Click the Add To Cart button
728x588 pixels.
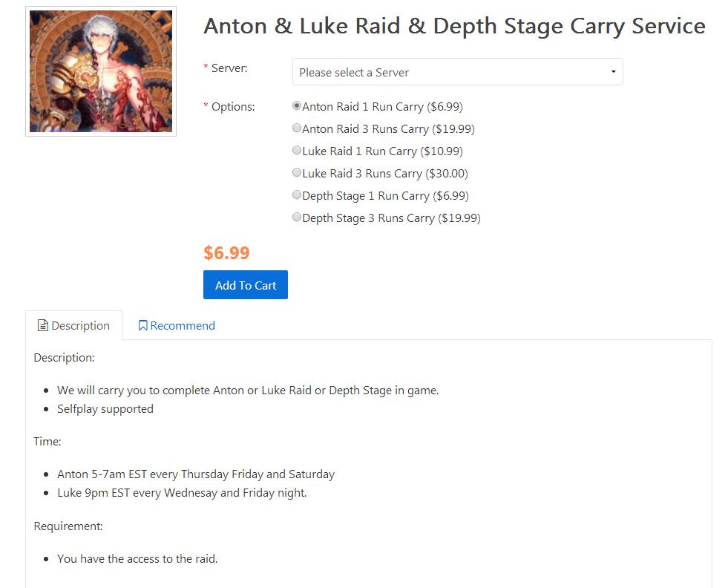pyautogui.click(x=246, y=284)
